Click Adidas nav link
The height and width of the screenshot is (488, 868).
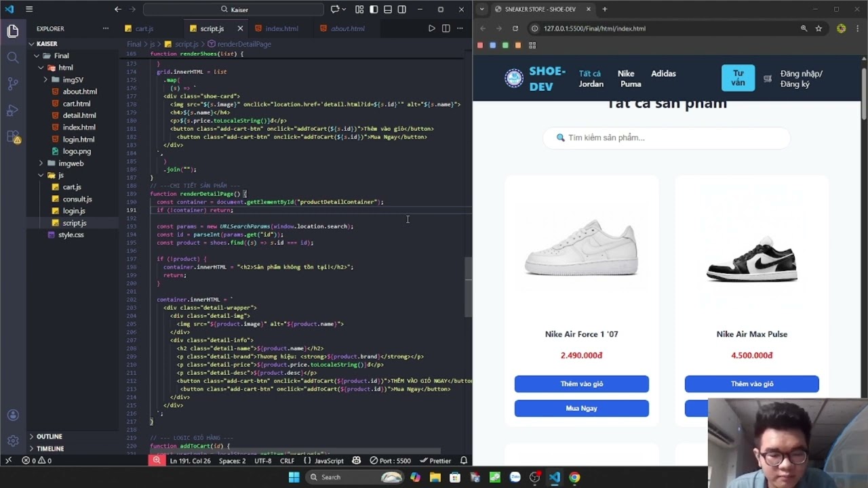pyautogui.click(x=663, y=73)
